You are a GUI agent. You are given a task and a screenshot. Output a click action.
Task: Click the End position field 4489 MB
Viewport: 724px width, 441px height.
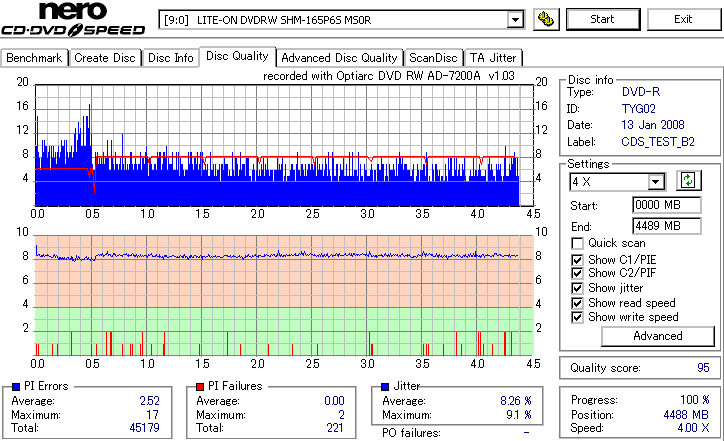click(x=666, y=226)
